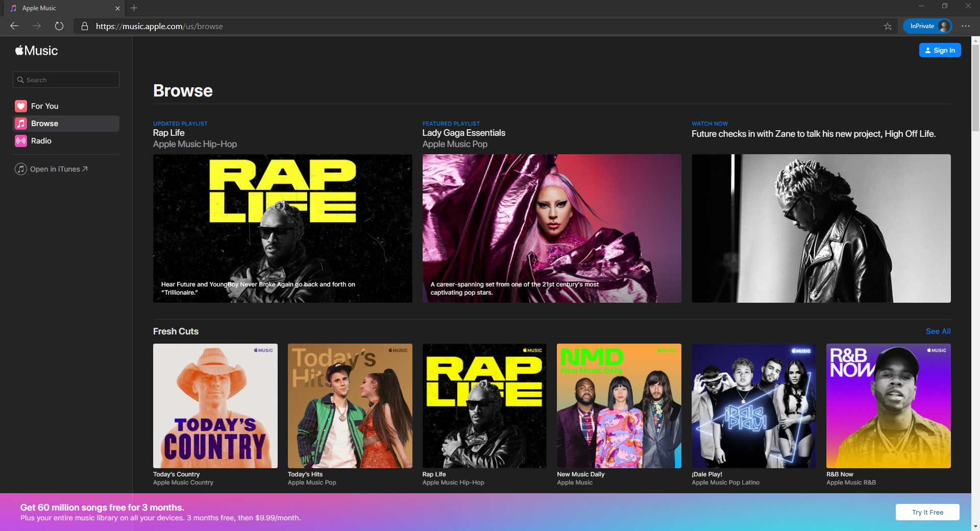Open See All for Fresh Cuts

pyautogui.click(x=938, y=331)
